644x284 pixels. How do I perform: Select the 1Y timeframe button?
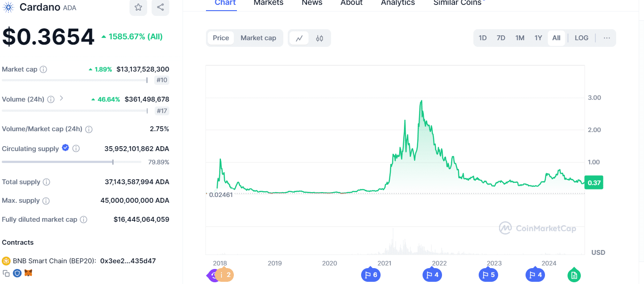538,38
